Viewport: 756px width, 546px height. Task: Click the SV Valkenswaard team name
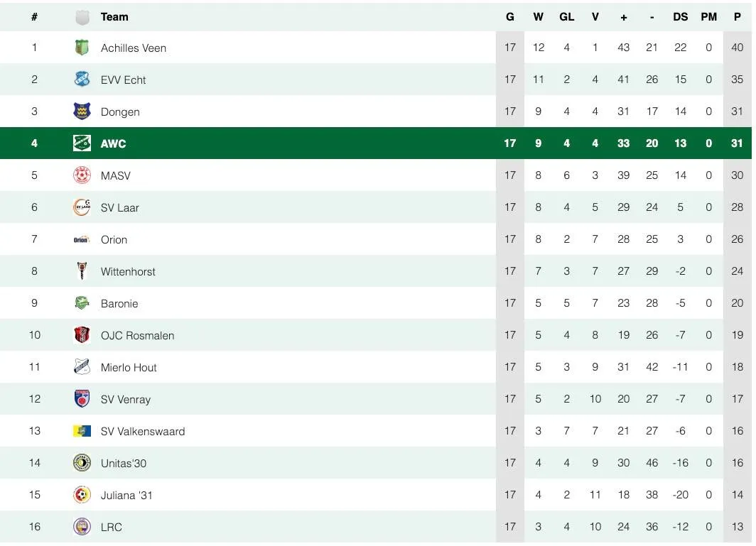pyautogui.click(x=143, y=431)
